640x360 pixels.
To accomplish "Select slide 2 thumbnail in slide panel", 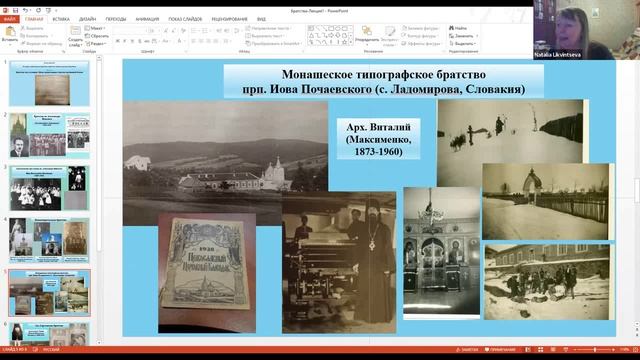I will (49, 136).
